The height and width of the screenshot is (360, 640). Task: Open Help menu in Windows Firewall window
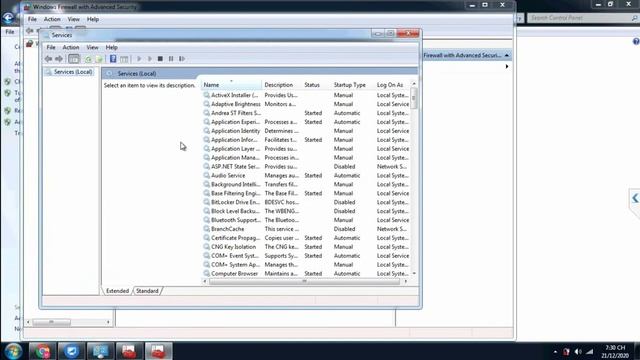[93, 19]
